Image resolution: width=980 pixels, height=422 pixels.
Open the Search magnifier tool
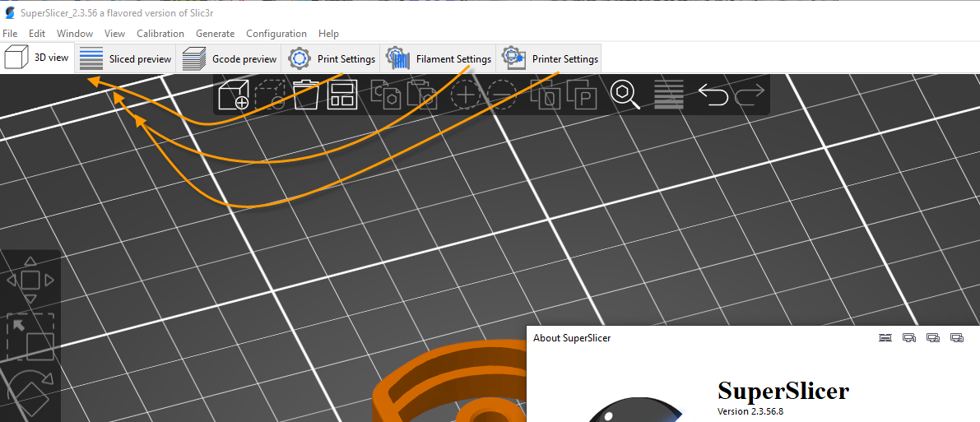pos(625,95)
